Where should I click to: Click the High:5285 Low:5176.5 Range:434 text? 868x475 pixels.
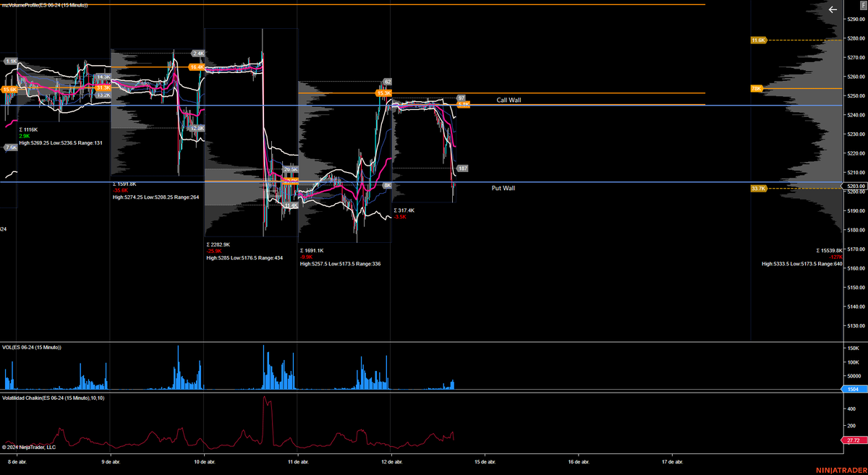coord(244,258)
